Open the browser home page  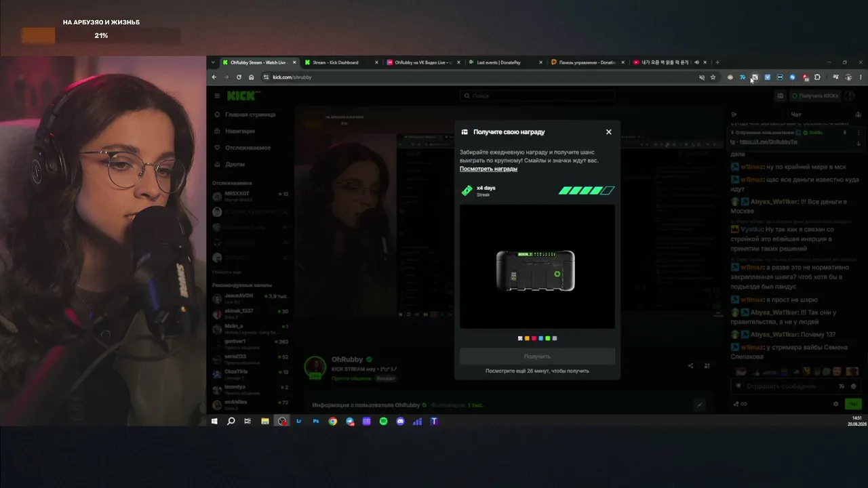251,77
